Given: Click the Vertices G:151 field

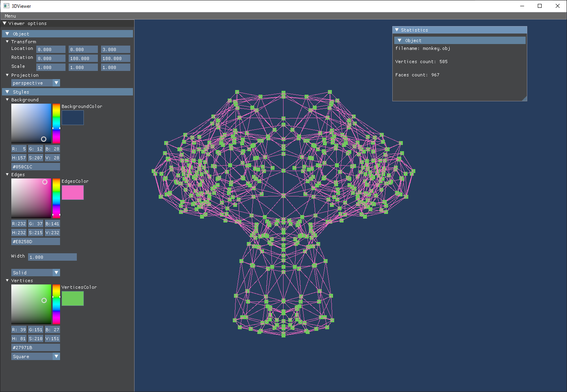Looking at the screenshot, I should click(35, 330).
